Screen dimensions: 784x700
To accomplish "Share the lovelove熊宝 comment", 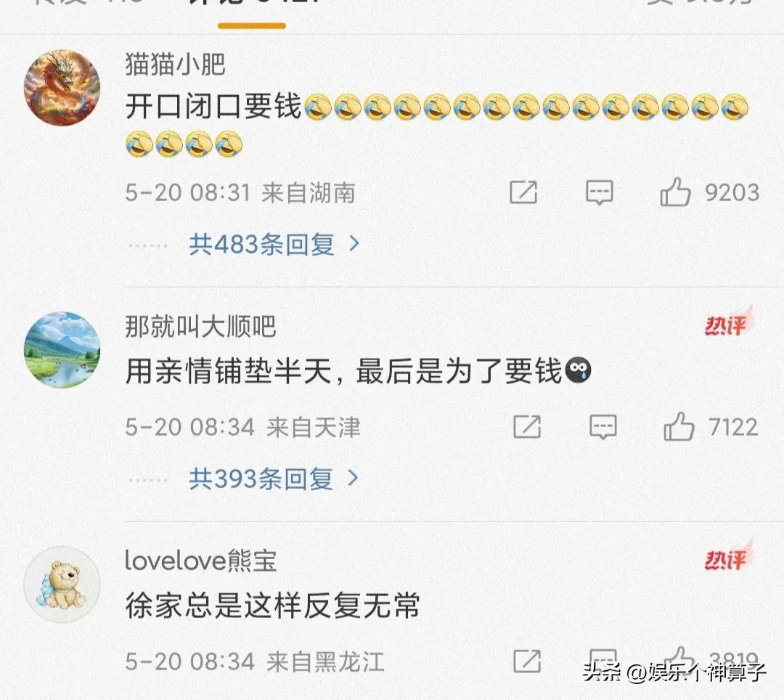I will pyautogui.click(x=527, y=662).
